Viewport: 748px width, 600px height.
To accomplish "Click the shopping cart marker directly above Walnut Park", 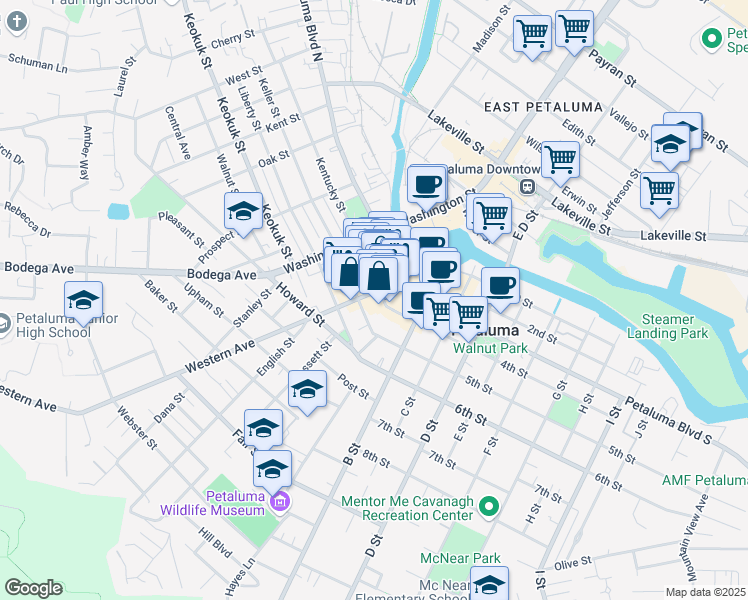I will click(x=468, y=317).
